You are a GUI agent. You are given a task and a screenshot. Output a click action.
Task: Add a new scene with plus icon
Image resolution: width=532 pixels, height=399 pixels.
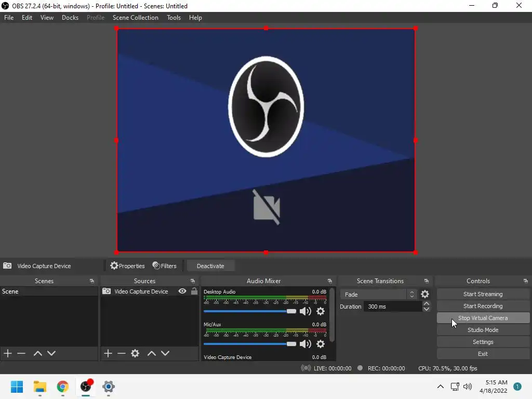8,353
